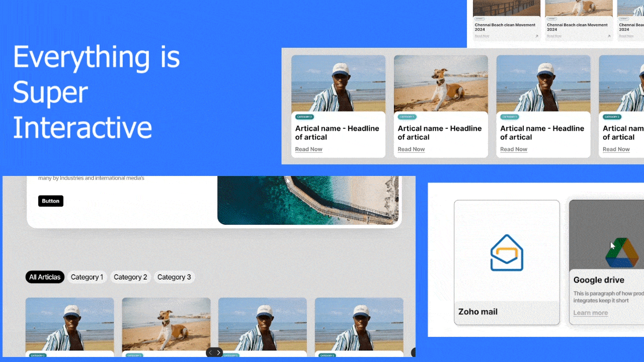Screen dimensions: 644x362
Task: Click the Zoho mail envelope logo
Action: pyautogui.click(x=507, y=252)
